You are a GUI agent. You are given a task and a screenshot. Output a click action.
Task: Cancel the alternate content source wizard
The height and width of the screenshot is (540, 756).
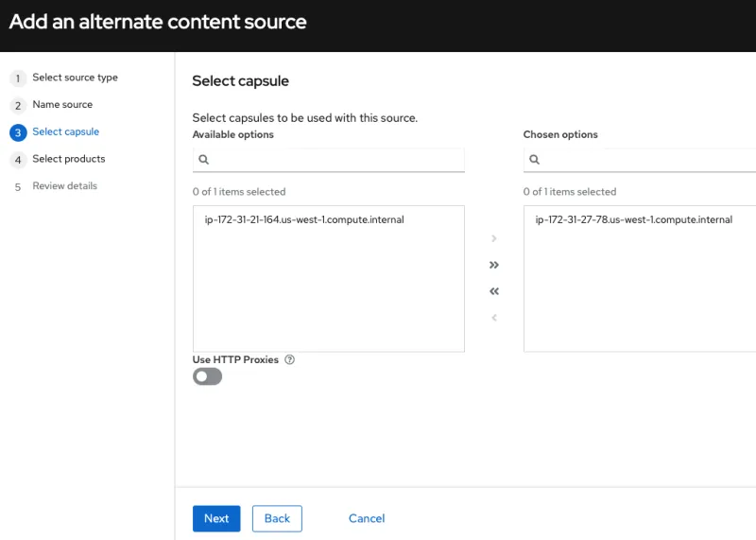(x=367, y=518)
